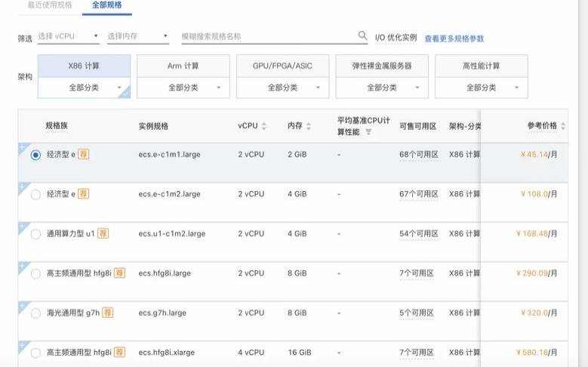This screenshot has width=588, height=367.
Task: Choose GPU/FPGA/ASIC architecture
Action: coord(282,66)
